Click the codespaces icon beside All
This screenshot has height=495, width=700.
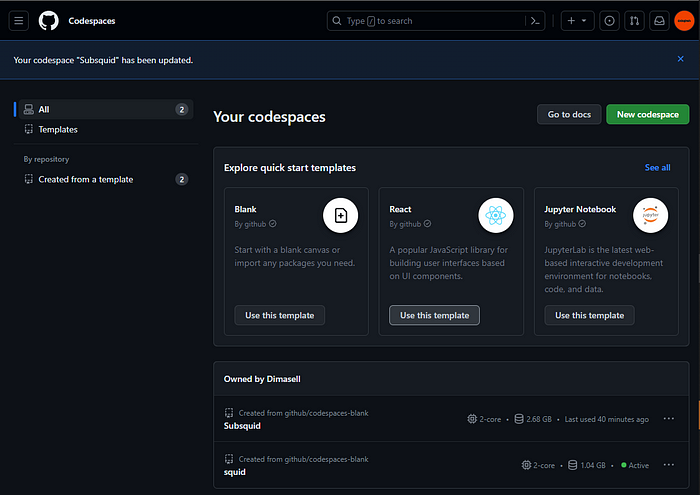(29, 109)
